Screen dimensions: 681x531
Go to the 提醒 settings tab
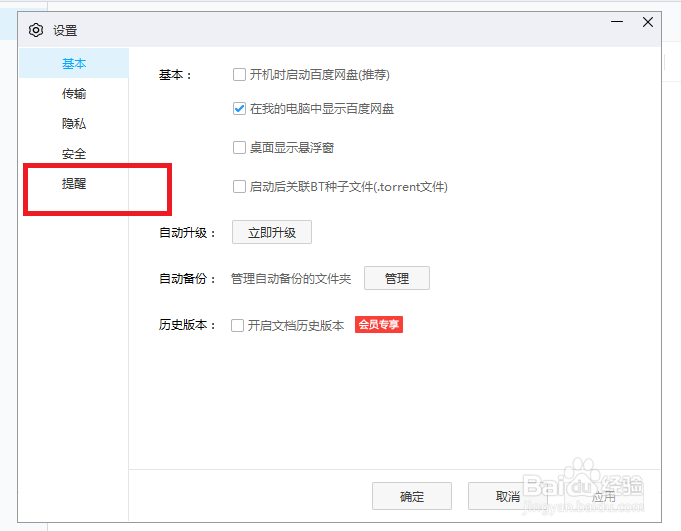(x=74, y=184)
